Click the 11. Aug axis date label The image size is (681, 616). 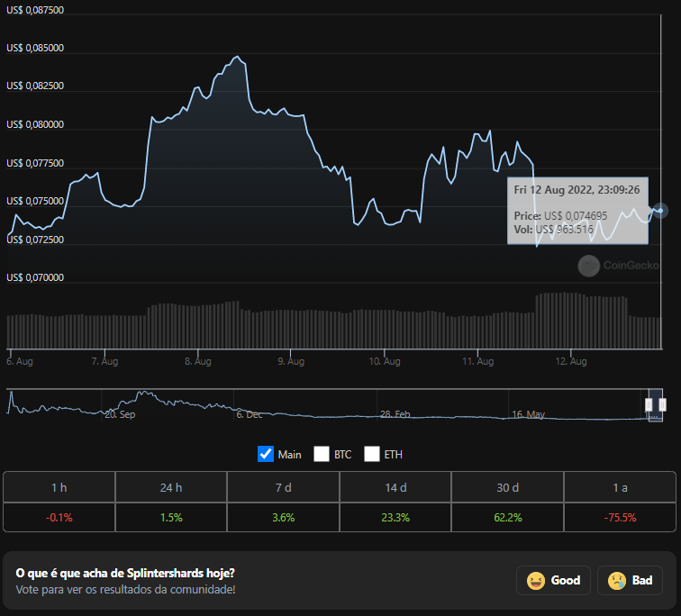[478, 361]
